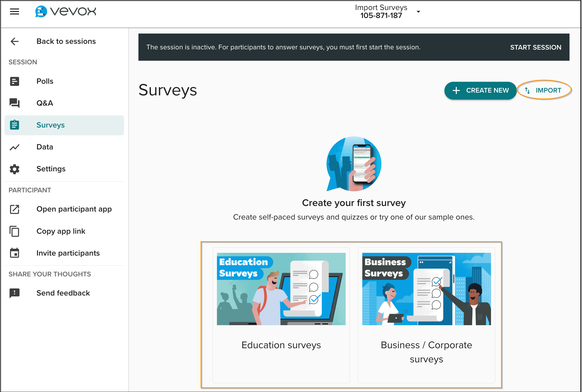The image size is (582, 392).
Task: Click the Q&A chat bubble icon
Action: tap(14, 103)
